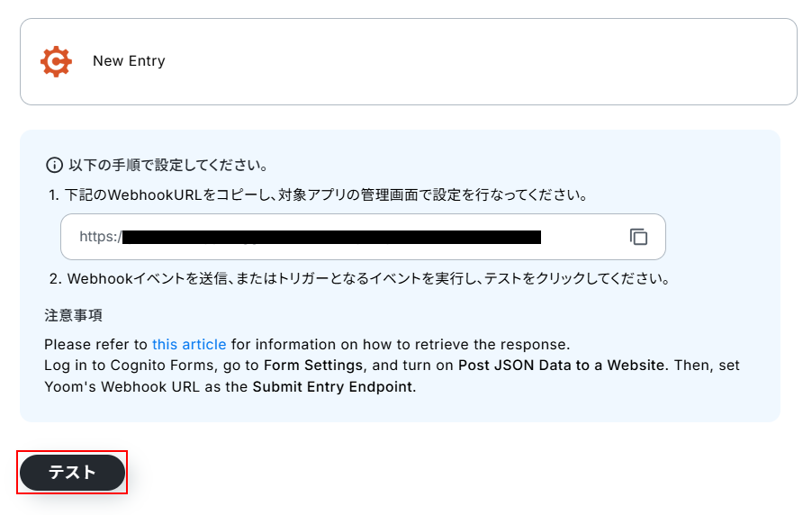
Task: Click inside the Webhook URL field
Action: (x=360, y=237)
